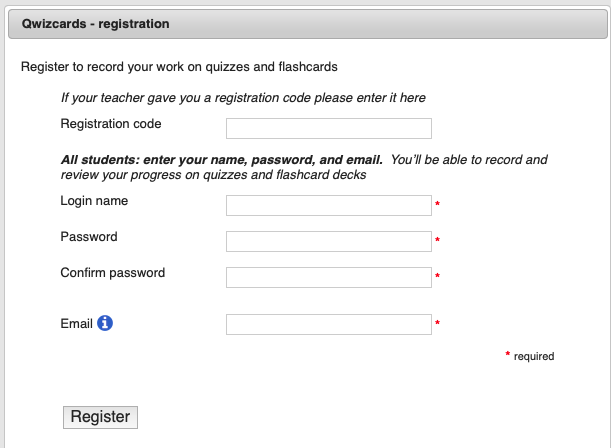611x448 pixels.
Task: Click the red asterisk next to Password field
Action: (x=437, y=239)
